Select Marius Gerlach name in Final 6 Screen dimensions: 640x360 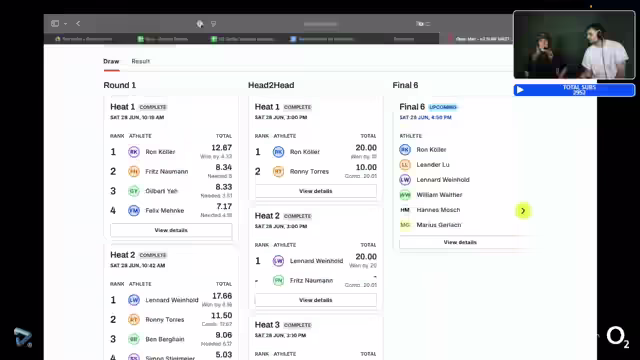pyautogui.click(x=439, y=225)
